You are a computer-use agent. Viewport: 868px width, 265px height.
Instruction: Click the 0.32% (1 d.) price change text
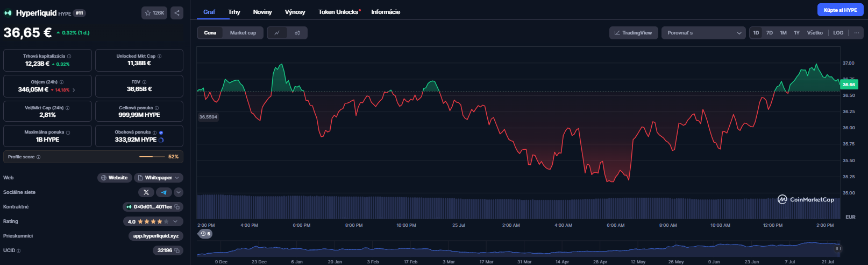[x=73, y=33]
